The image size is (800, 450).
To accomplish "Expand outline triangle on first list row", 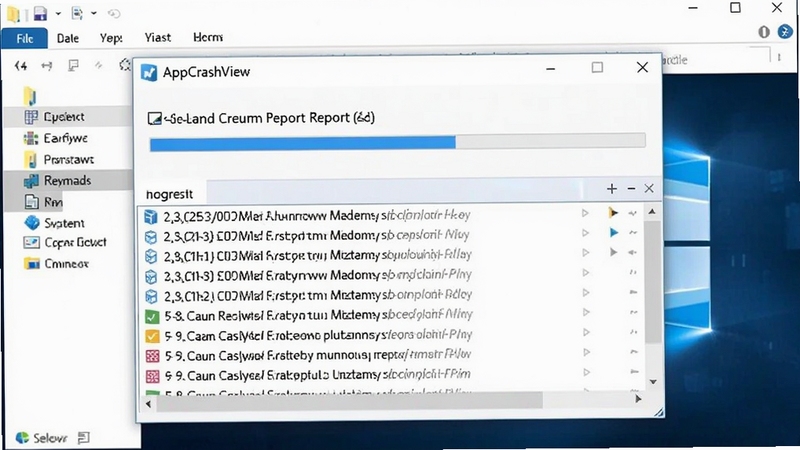I will (585, 213).
